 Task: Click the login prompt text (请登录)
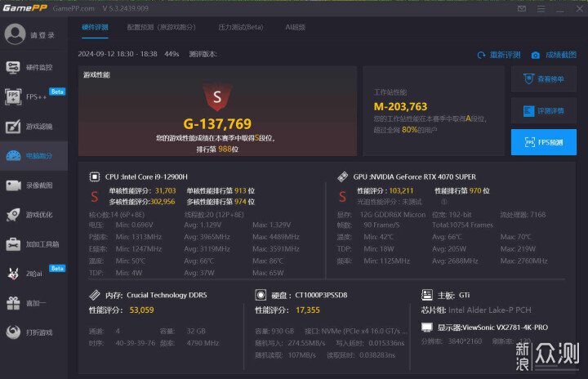coord(42,35)
